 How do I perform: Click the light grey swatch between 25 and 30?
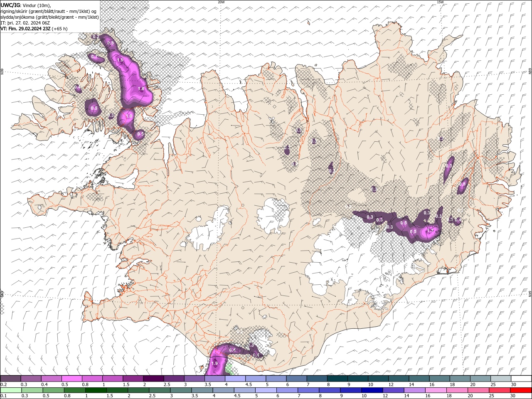click(500, 379)
